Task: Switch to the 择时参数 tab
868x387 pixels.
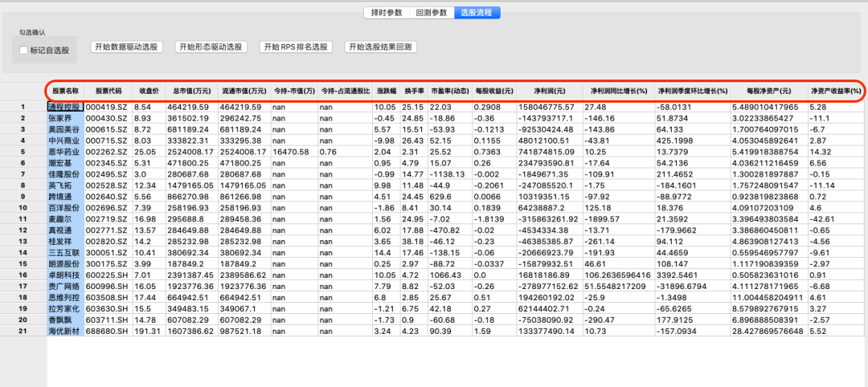Action: click(386, 13)
